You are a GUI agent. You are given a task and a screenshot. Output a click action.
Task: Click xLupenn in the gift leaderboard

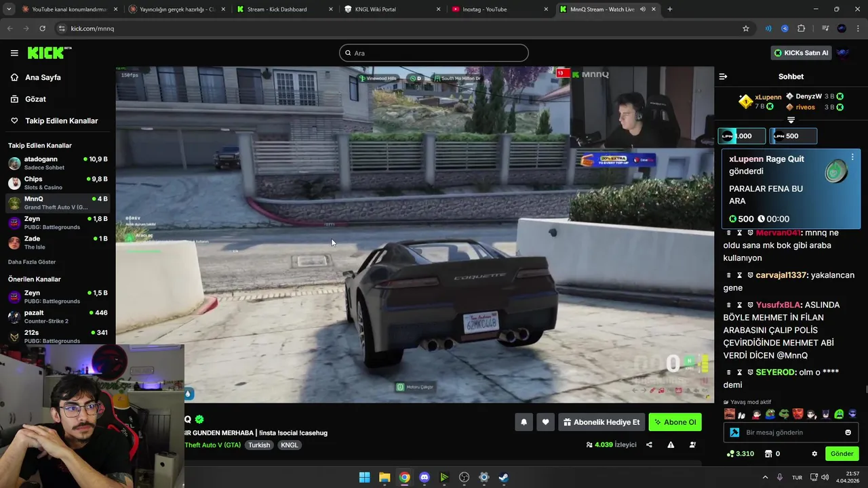[768, 97]
